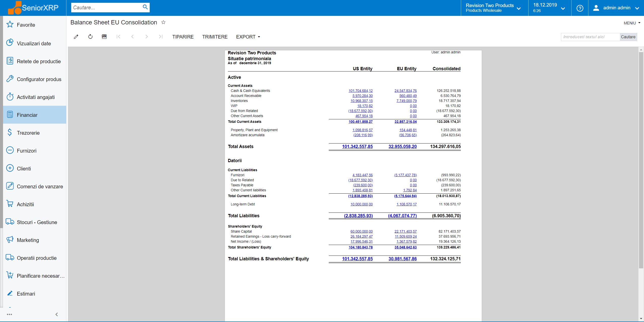644x322 pixels.
Task: Open EU Total Shareholders' Equity 35.048.642,63
Action: coord(406,247)
